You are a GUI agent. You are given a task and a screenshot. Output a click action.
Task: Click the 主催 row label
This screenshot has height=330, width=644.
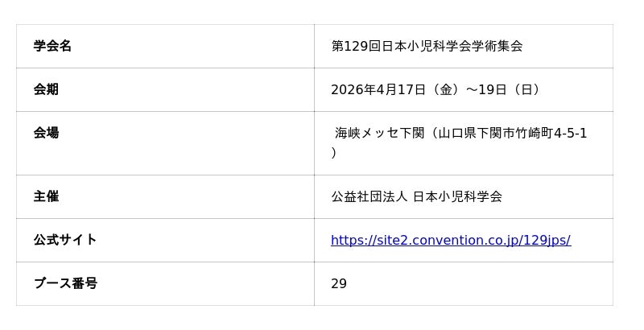pos(46,196)
